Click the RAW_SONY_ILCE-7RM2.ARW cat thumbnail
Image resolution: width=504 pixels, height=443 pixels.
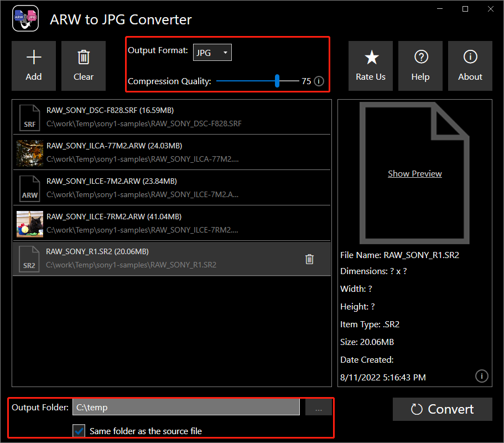[x=30, y=223]
